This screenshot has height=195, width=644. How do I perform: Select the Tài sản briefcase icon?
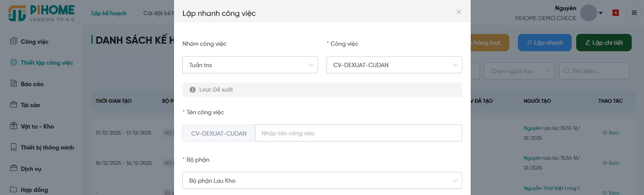tap(14, 105)
